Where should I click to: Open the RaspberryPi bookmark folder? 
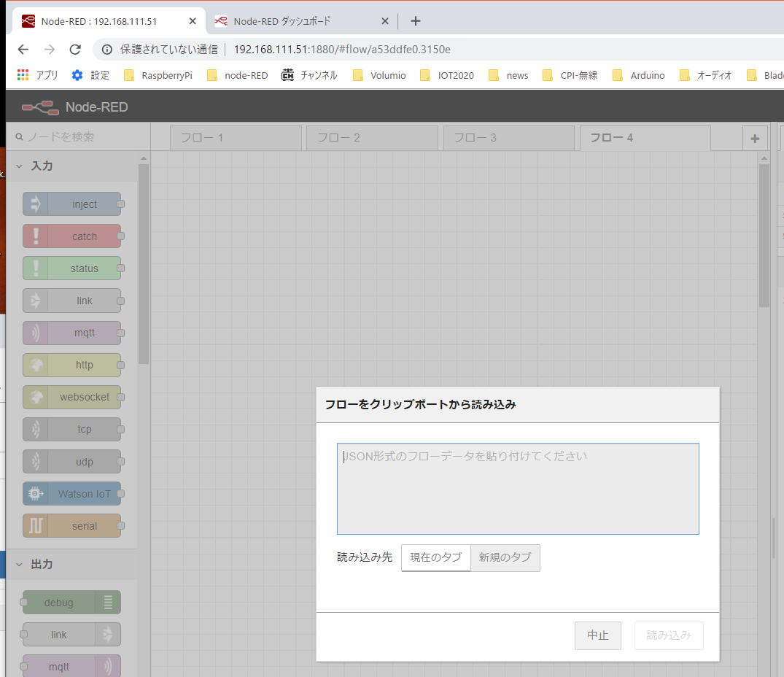(x=158, y=75)
